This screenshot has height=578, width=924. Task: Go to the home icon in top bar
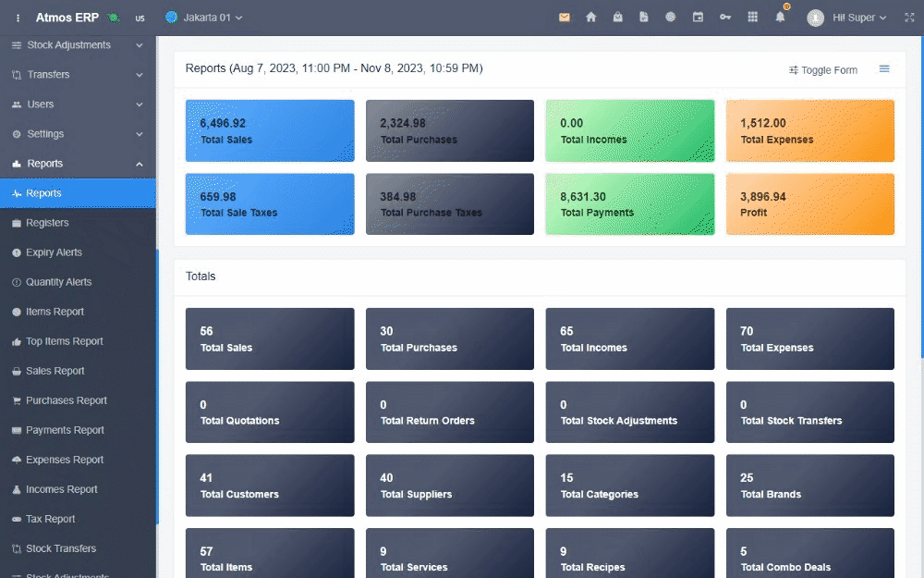(591, 17)
